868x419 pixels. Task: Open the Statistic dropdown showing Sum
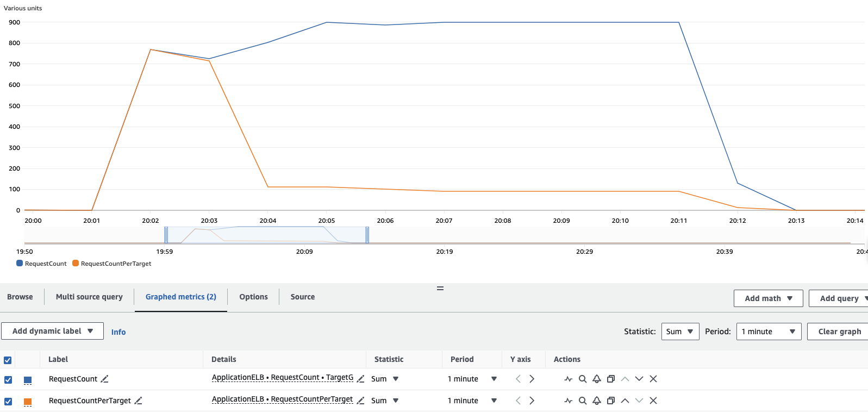coord(680,332)
